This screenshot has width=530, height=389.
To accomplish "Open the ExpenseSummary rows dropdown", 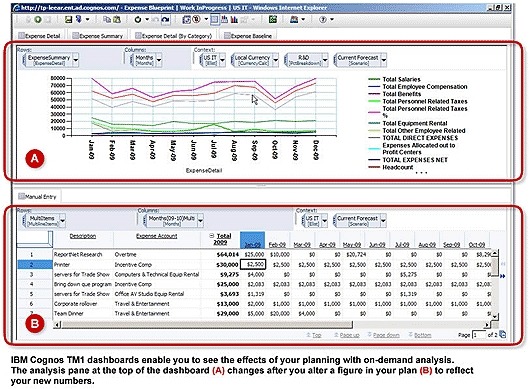I will (x=76, y=60).
